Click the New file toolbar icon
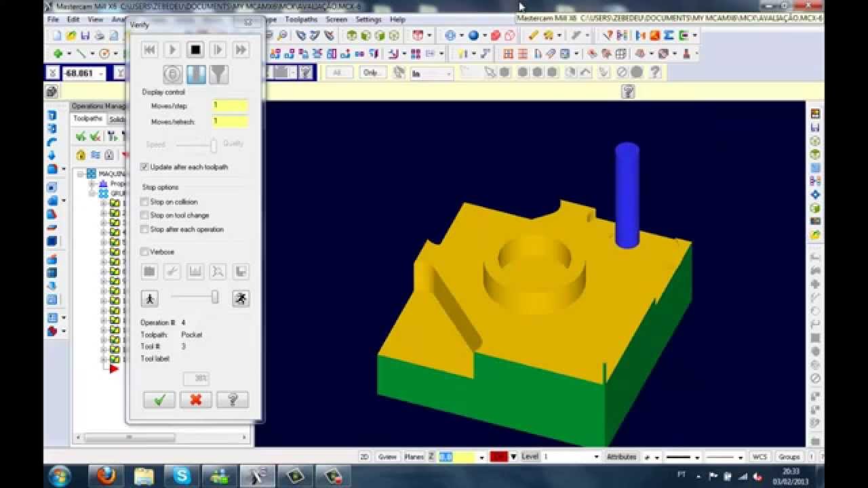This screenshot has width=868, height=488. tap(57, 36)
